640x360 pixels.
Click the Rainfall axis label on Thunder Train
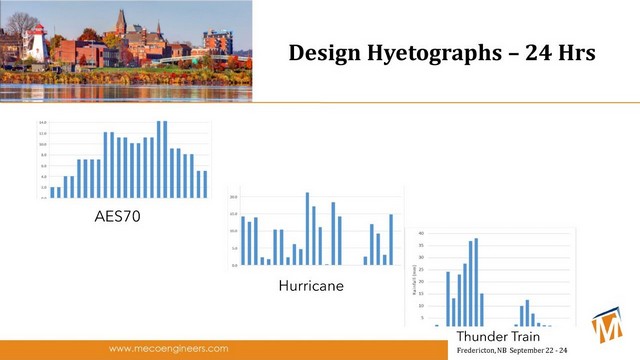coord(414,280)
